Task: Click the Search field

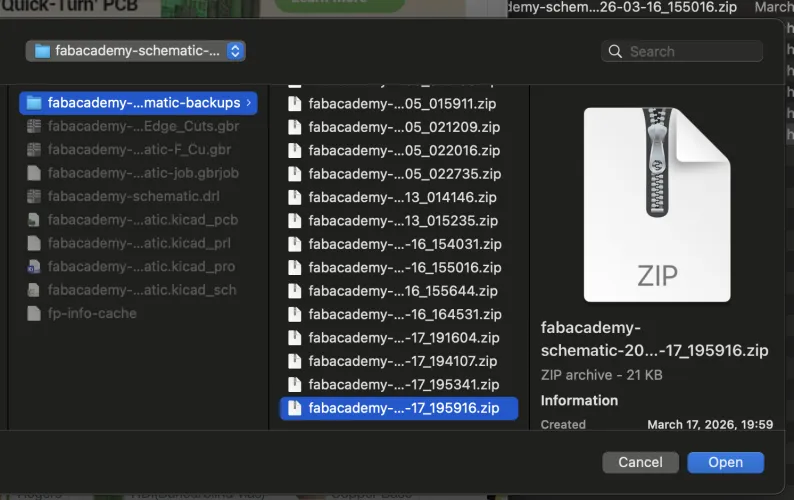Action: point(682,51)
